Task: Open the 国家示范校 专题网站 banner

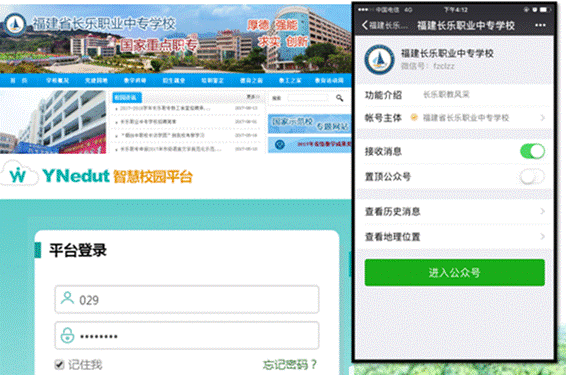Action: [x=309, y=123]
